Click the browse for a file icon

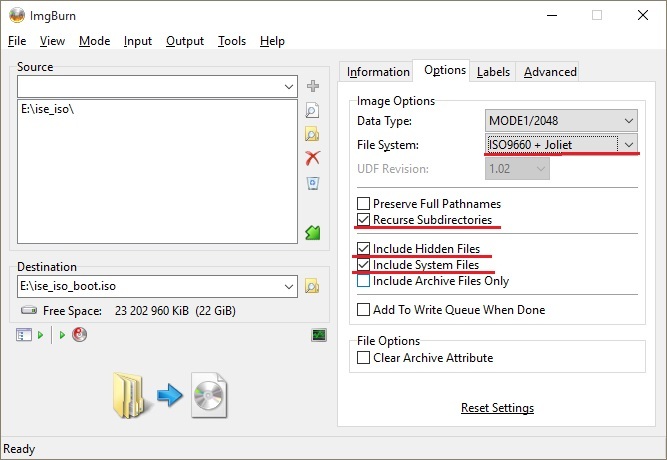pos(313,110)
